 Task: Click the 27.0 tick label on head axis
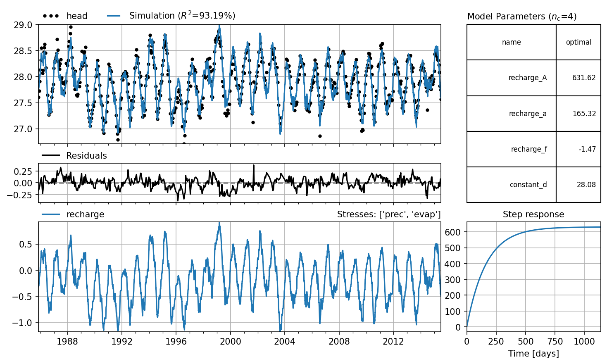pos(23,129)
